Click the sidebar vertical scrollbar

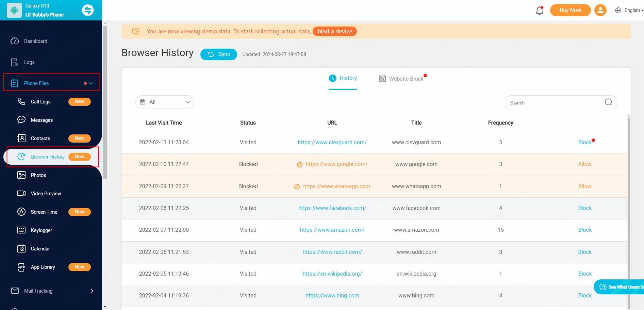105,102
